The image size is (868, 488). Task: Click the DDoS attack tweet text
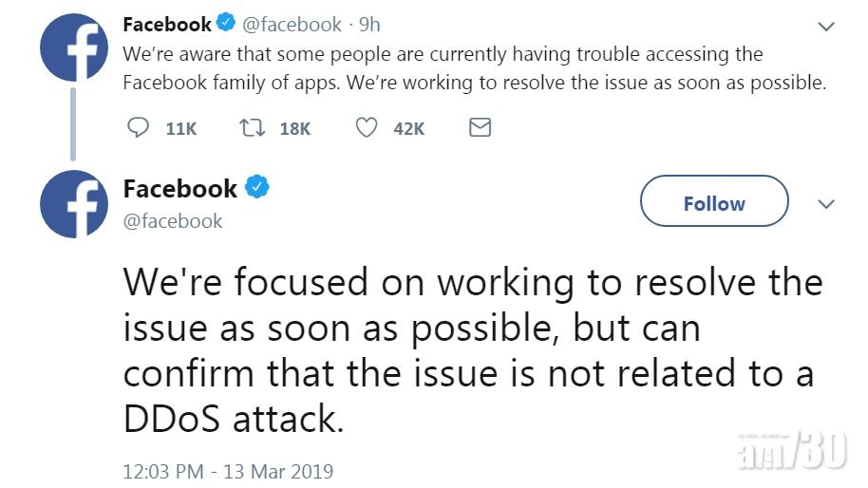472,349
